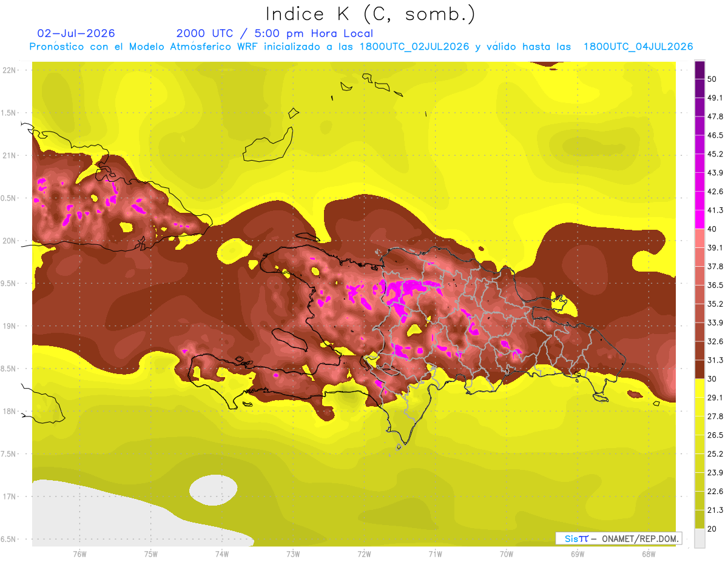
Task: Pick the dark purple swatch above 50
Action: coord(700,70)
